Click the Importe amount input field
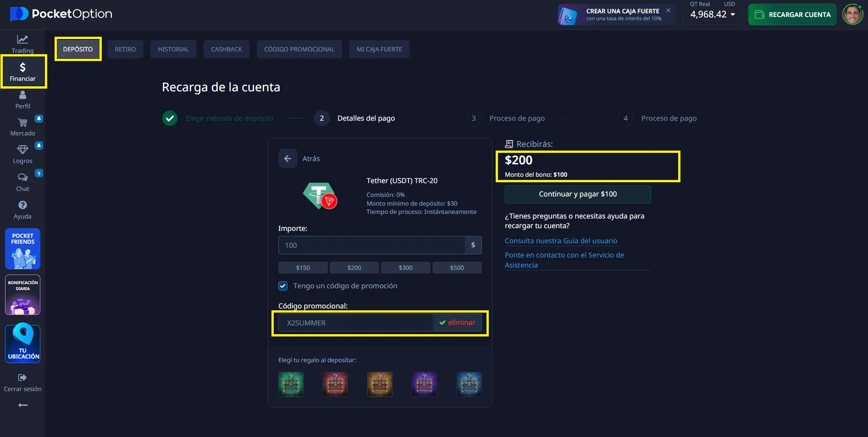This screenshot has height=437, width=868. pyautogui.click(x=371, y=245)
